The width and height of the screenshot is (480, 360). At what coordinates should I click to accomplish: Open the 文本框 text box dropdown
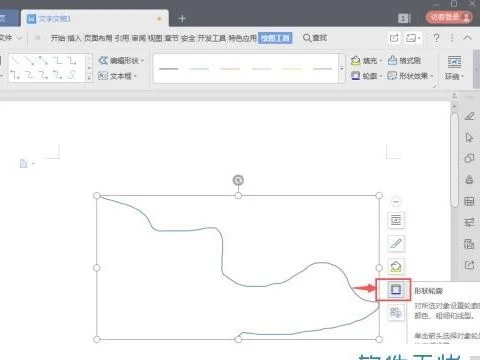(117, 76)
